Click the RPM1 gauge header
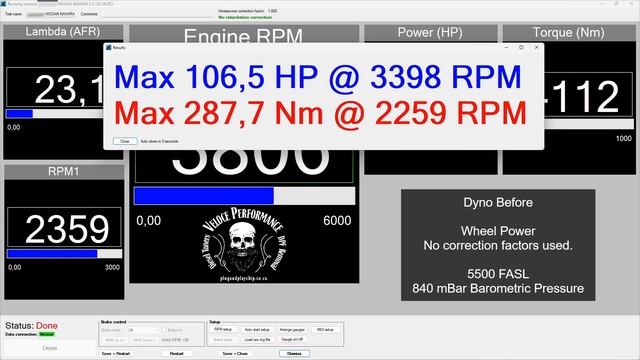This screenshot has height=360, width=640. click(64, 171)
